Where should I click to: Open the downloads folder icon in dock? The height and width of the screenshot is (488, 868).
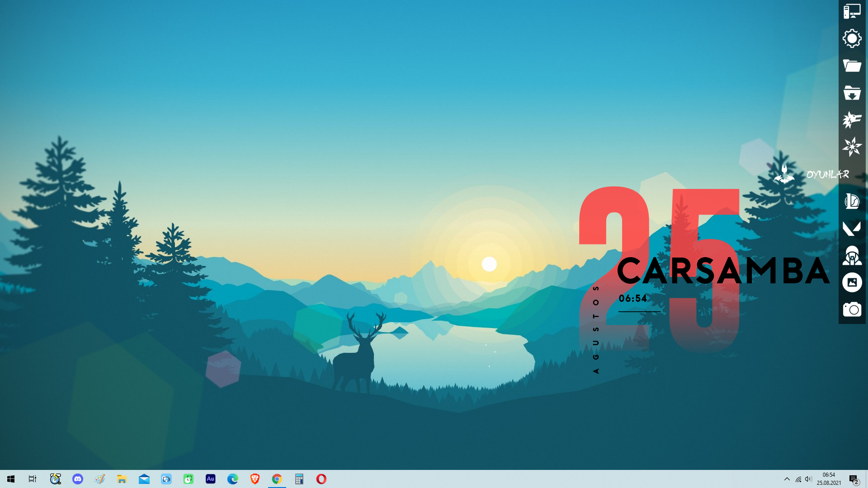pyautogui.click(x=852, y=93)
